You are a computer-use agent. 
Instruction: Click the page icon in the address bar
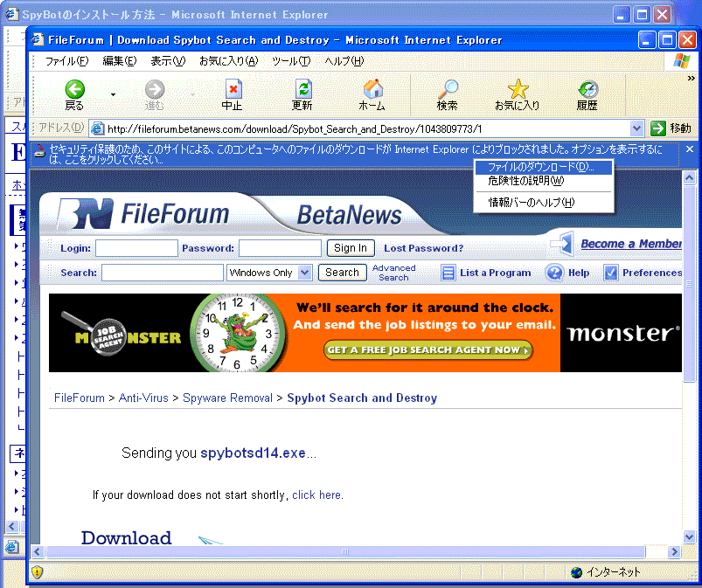tap(97, 129)
